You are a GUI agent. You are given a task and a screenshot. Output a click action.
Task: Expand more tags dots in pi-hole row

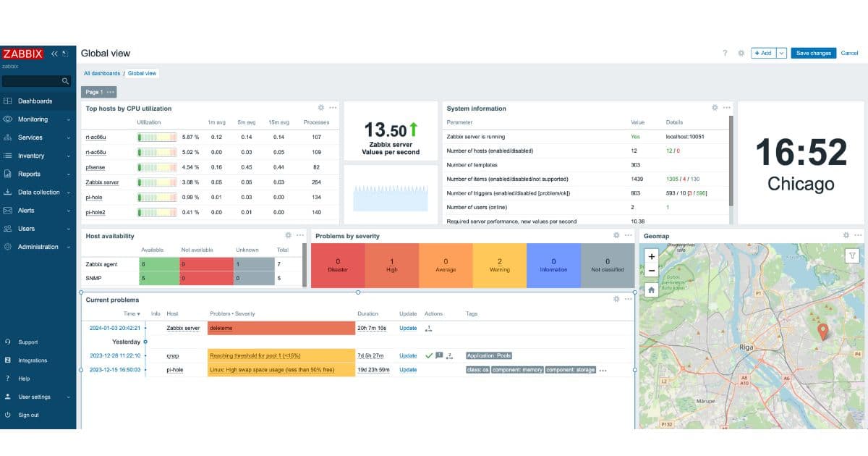pyautogui.click(x=603, y=371)
